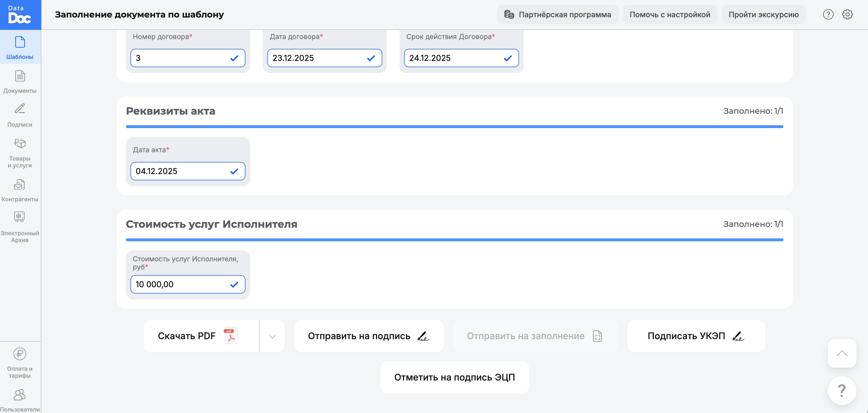Click the help question mark icon in the header

pyautogui.click(x=829, y=14)
